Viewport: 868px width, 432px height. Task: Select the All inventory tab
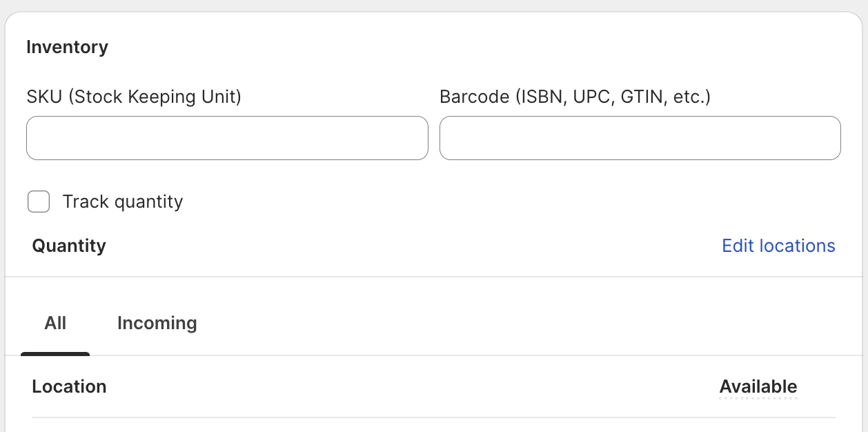coord(55,323)
